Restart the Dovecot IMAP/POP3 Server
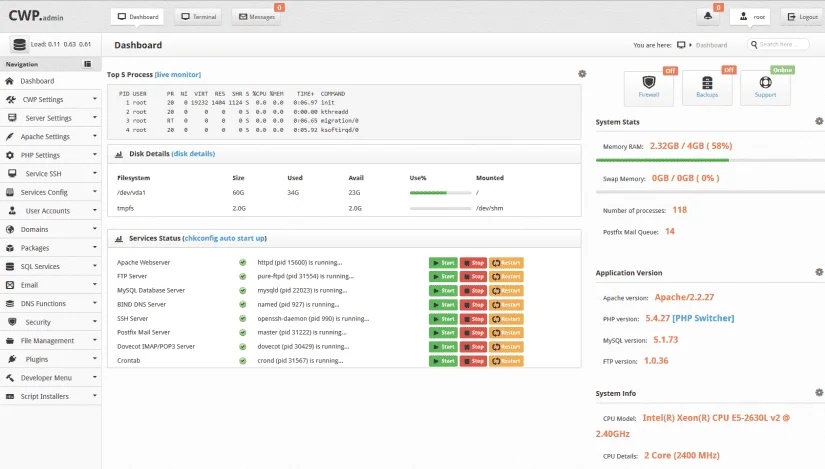This screenshot has height=469, width=825. (506, 347)
